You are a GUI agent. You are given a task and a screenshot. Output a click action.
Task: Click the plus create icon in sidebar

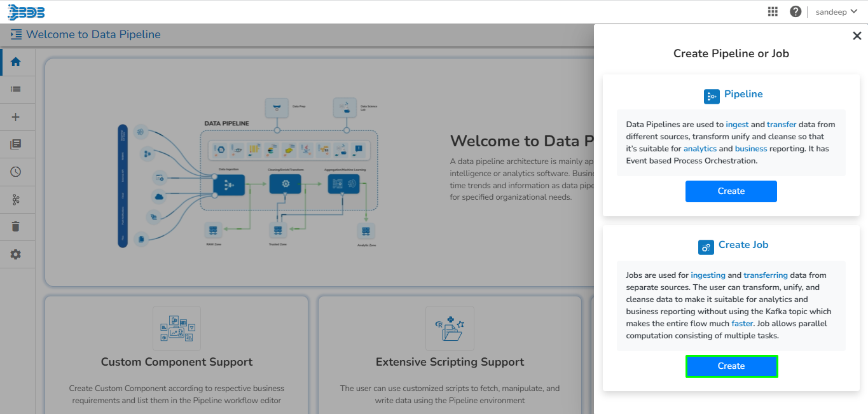(x=16, y=117)
